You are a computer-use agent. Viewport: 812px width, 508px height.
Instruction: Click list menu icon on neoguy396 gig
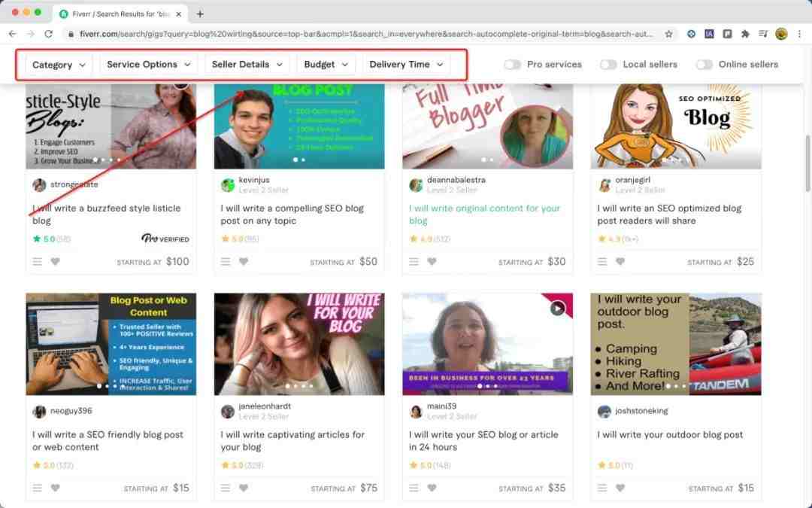(38, 488)
